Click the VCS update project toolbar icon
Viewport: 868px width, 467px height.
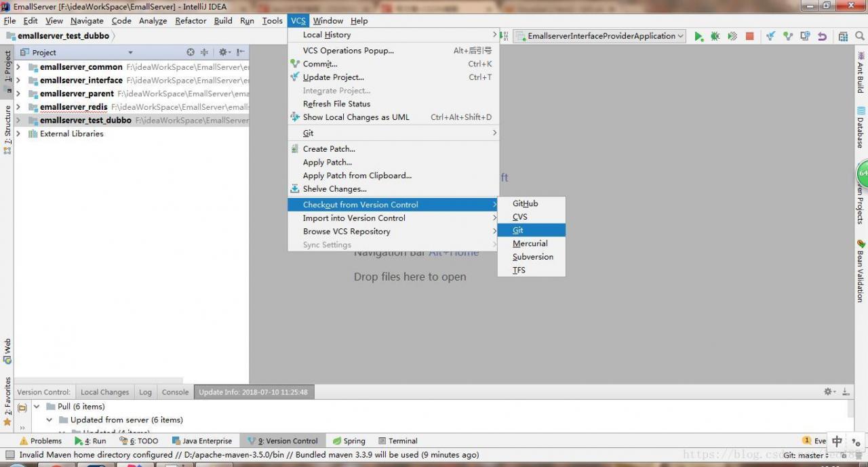(770, 37)
